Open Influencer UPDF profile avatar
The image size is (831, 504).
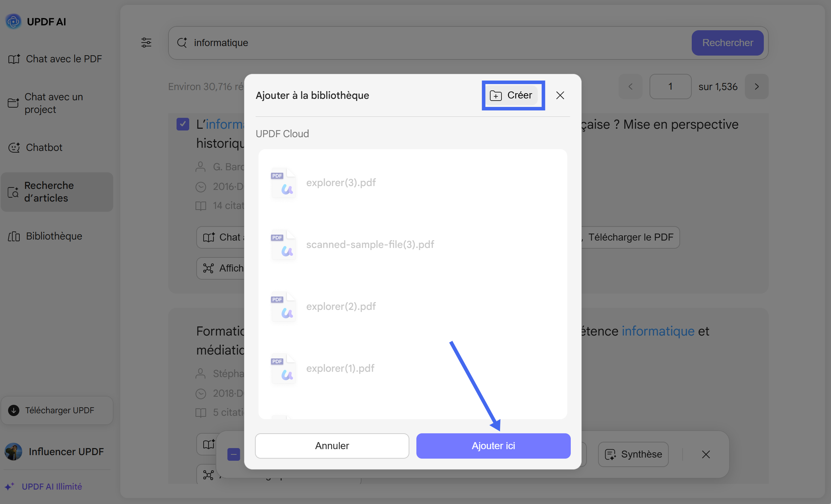(13, 451)
